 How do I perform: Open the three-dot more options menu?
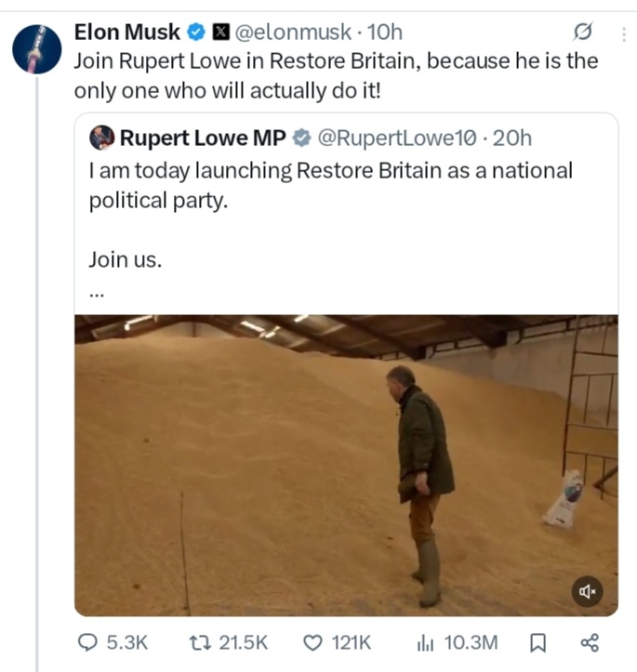[x=622, y=33]
